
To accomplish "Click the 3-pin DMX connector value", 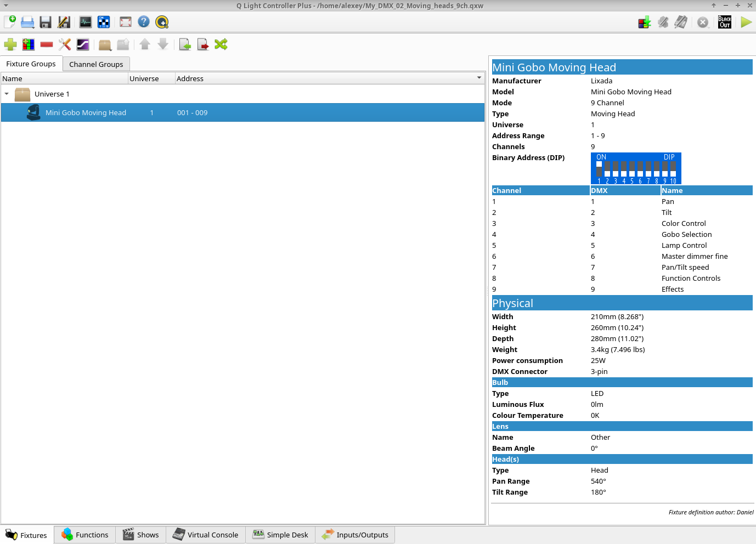I will point(599,371).
